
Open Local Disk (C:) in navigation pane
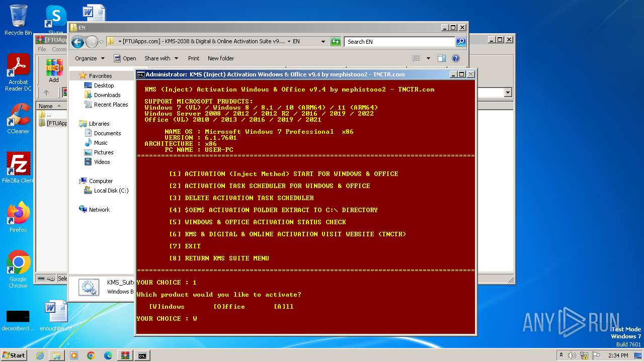tap(106, 191)
